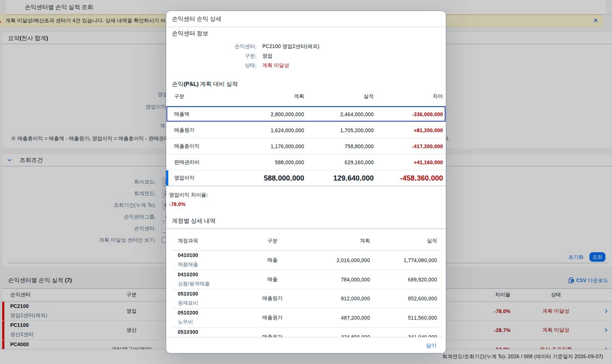Click account 0410200 상품/용역매출 row
Image resolution: width=612 pixels, height=364 pixels.
click(306, 279)
